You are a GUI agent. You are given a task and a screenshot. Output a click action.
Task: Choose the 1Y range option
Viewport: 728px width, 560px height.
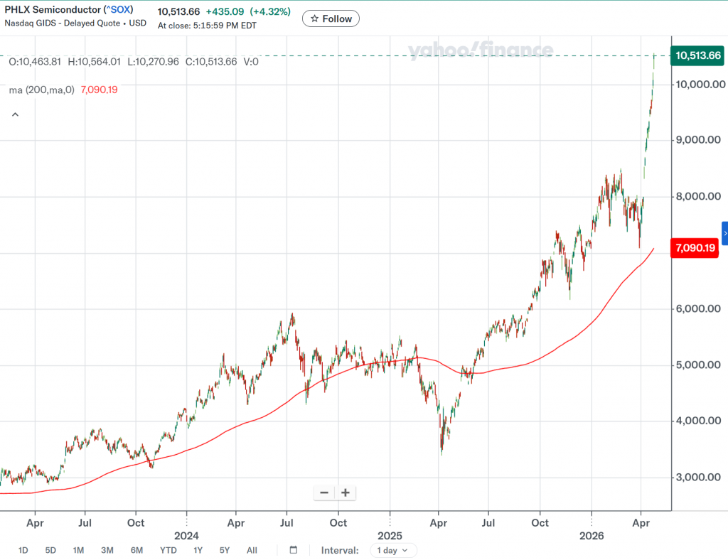tap(198, 550)
